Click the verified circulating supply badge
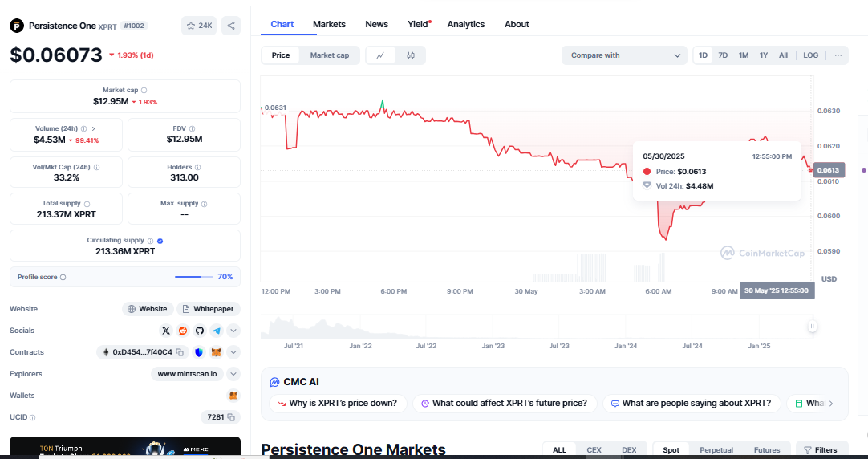The width and height of the screenshot is (868, 459). [x=160, y=241]
